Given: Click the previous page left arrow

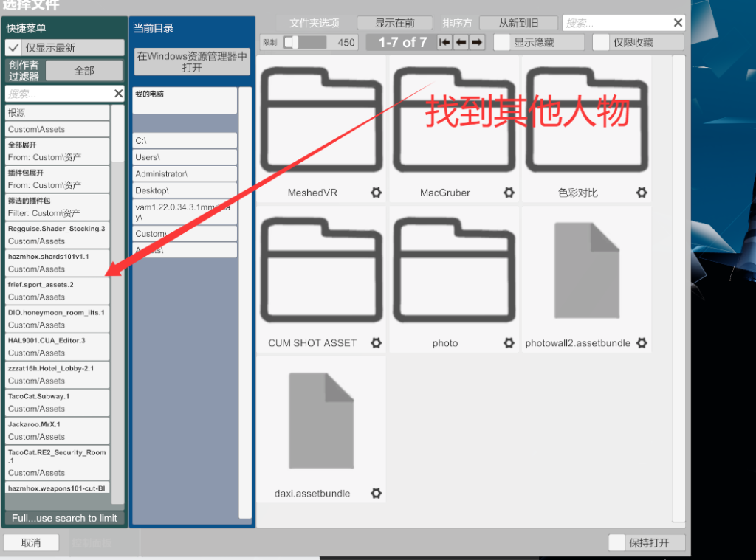Looking at the screenshot, I should 461,42.
